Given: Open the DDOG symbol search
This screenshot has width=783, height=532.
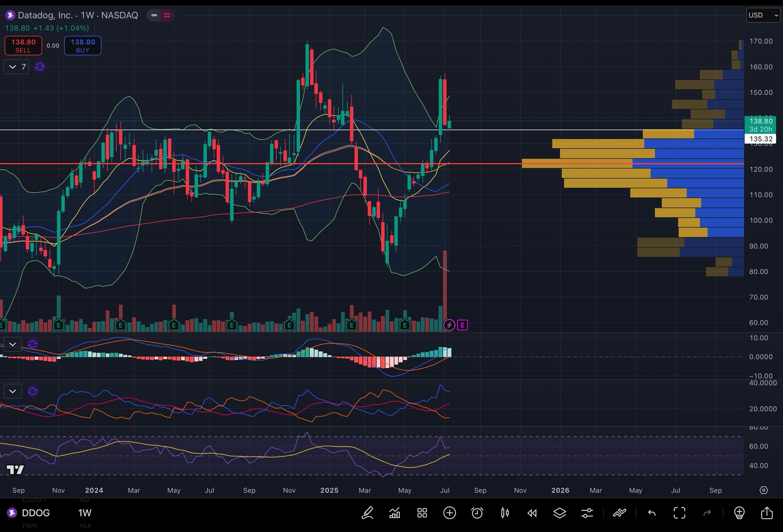Looking at the screenshot, I should pos(35,513).
